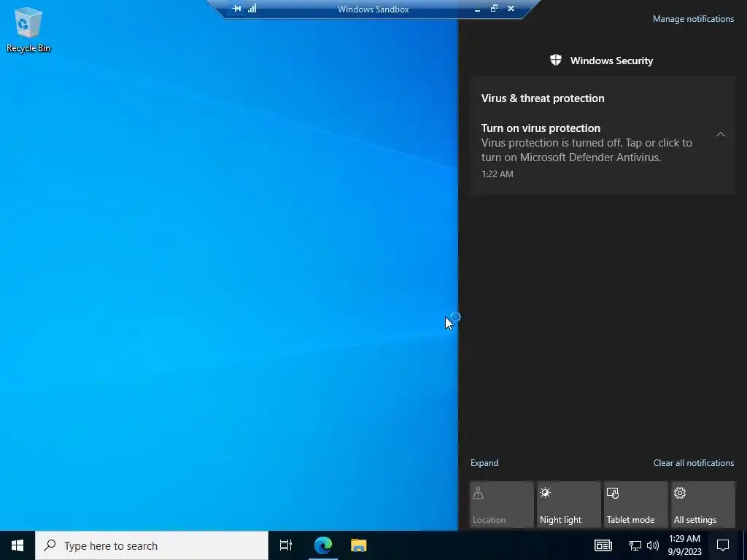
Task: Check the connection signal bars icon
Action: [252, 9]
